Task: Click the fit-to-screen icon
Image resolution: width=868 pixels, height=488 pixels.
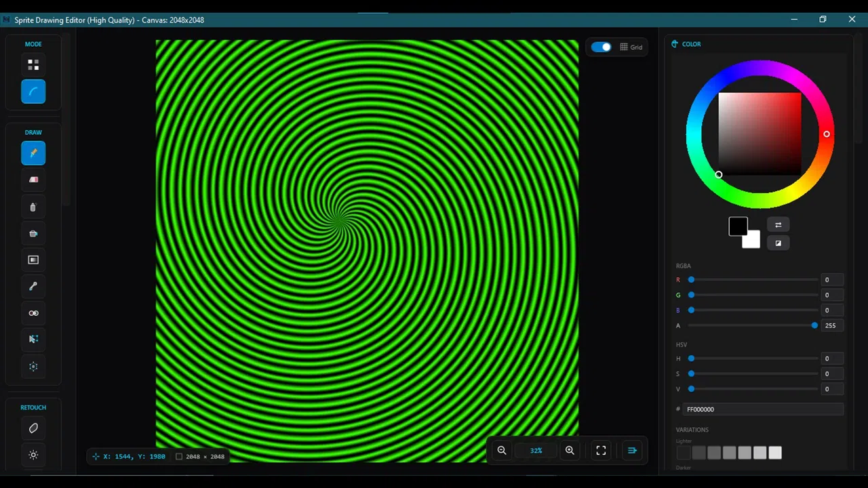Action: (601, 450)
